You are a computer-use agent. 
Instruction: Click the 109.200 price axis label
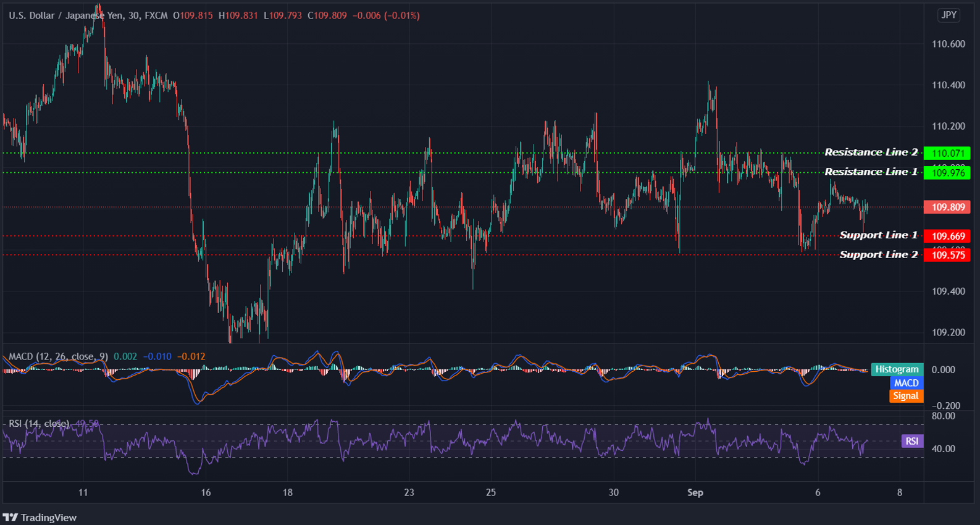click(948, 332)
